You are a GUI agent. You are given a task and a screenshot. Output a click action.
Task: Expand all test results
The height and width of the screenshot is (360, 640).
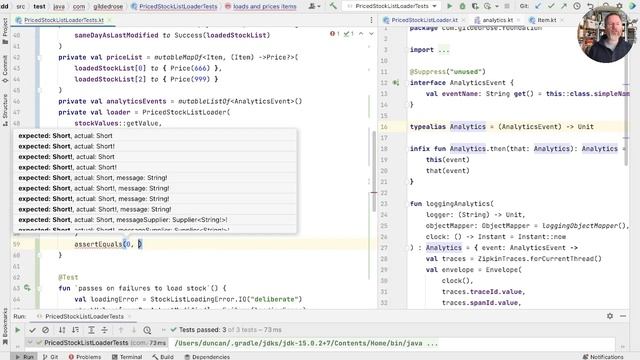(91, 330)
